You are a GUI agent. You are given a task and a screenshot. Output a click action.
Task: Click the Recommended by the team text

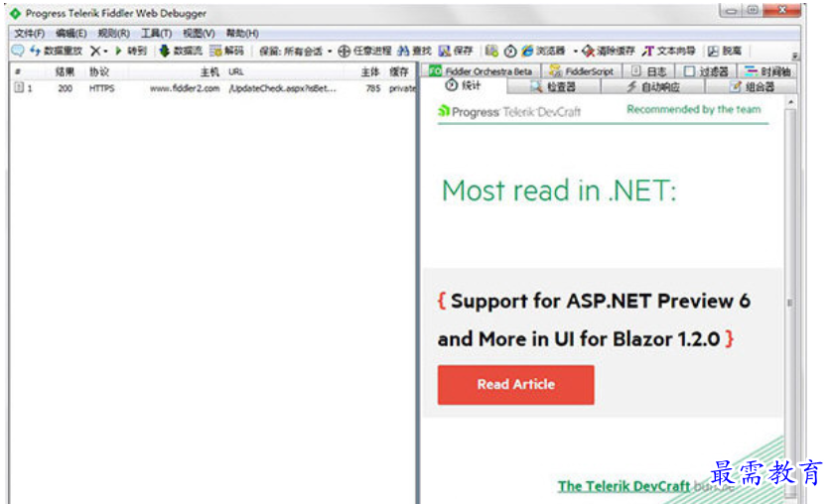tap(694, 109)
